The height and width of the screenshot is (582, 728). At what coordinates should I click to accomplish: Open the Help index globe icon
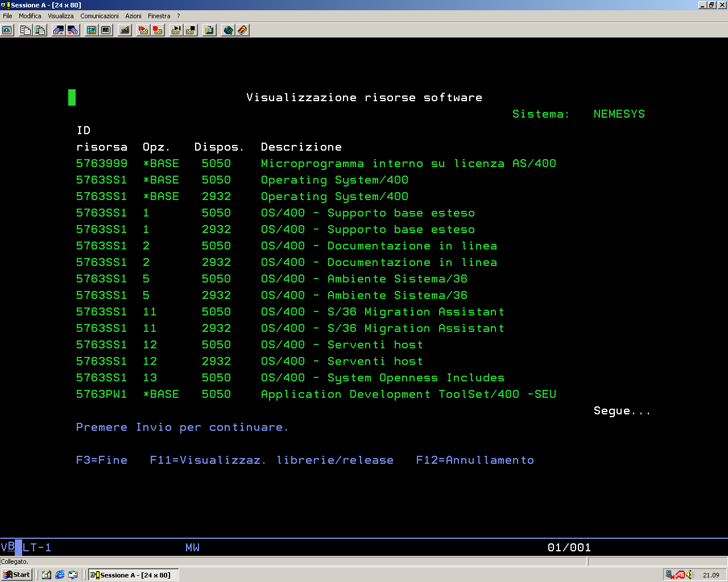tap(228, 30)
